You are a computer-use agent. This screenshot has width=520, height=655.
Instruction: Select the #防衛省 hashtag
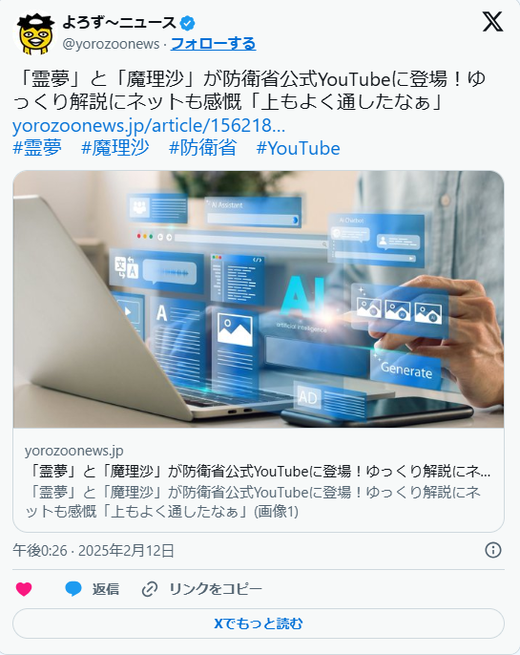pyautogui.click(x=203, y=148)
